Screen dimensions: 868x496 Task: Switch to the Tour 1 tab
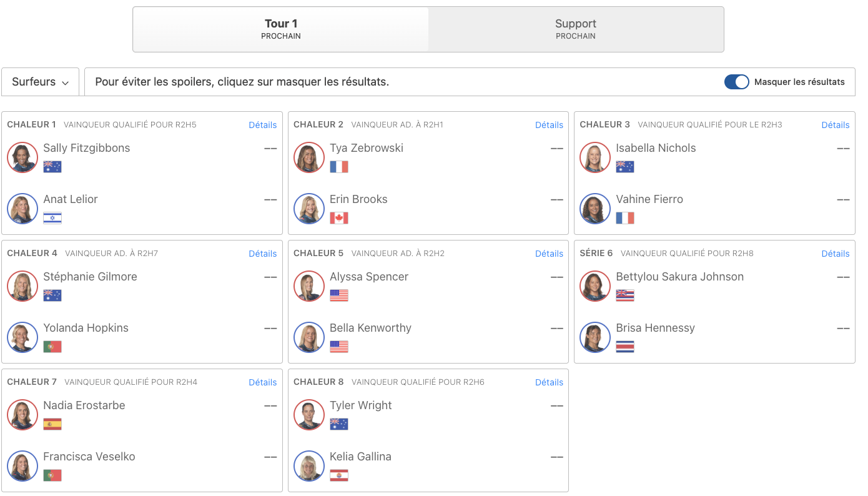281,29
